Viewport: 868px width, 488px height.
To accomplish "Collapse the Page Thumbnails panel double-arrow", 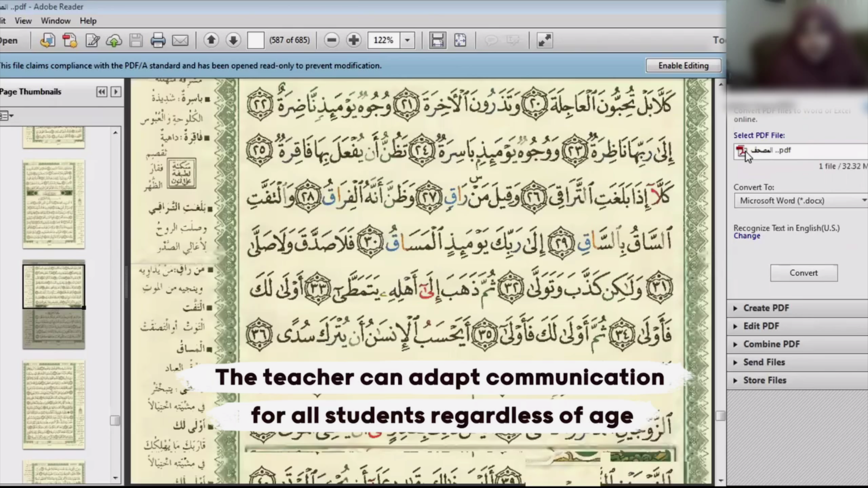I will (x=102, y=92).
